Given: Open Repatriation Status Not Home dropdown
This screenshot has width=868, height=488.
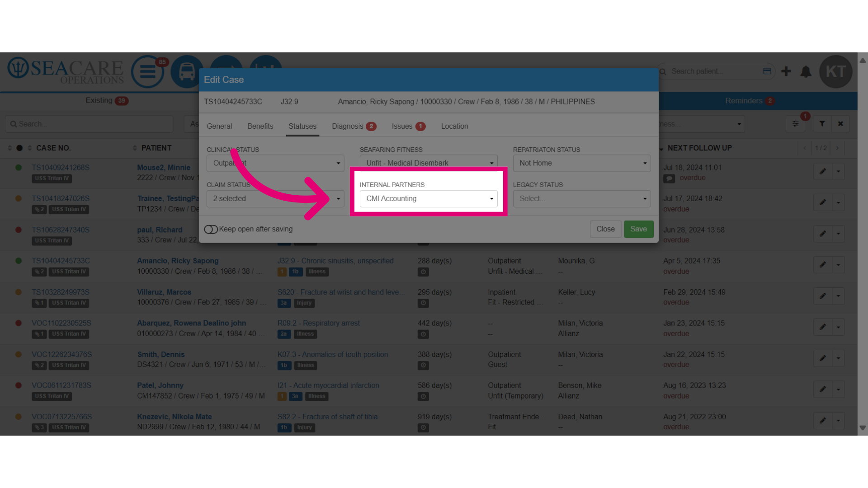Looking at the screenshot, I should (x=582, y=163).
